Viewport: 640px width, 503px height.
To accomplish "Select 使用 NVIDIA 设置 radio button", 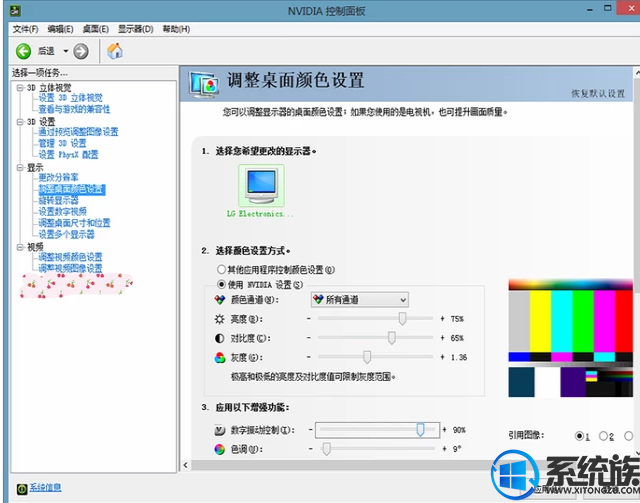I will (221, 284).
